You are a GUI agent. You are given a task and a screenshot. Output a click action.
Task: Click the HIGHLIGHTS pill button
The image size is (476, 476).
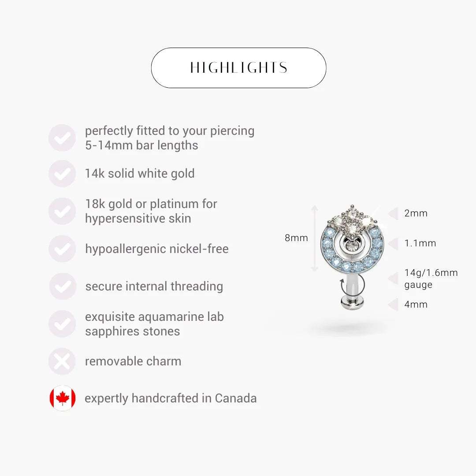pyautogui.click(x=238, y=68)
